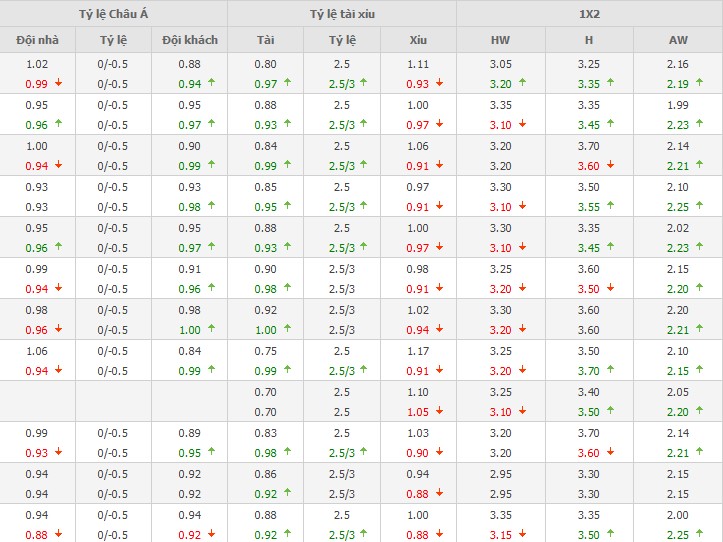The height and width of the screenshot is (542, 723).
Task: Select the Tỷ lệ Châu Á header group
Action: [113, 13]
